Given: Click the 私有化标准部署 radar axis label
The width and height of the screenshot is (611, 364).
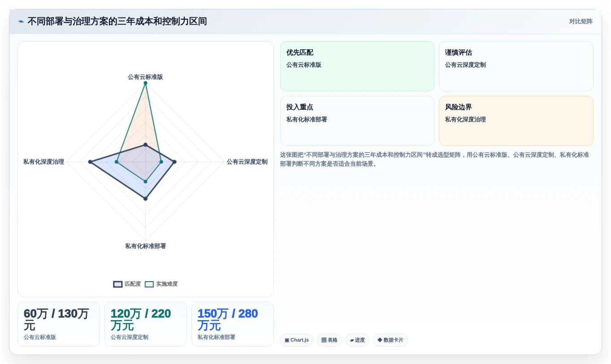Looking at the screenshot, I should pyautogui.click(x=146, y=246).
